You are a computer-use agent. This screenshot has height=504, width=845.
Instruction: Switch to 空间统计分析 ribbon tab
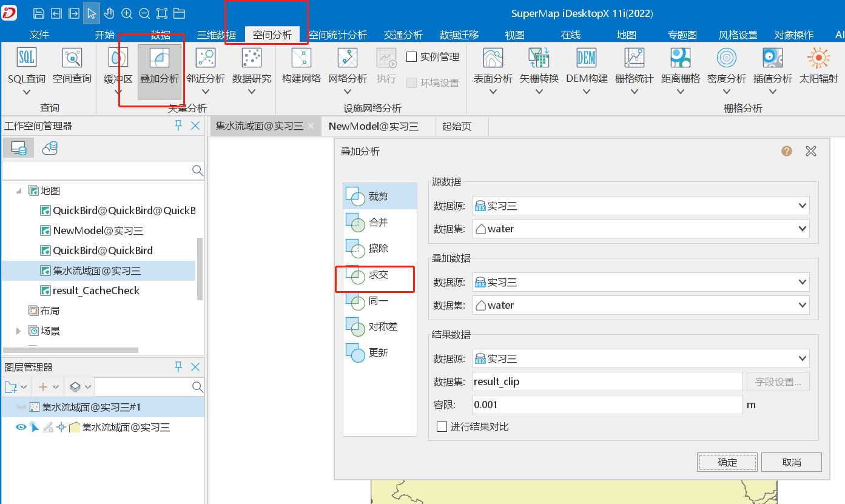click(338, 35)
